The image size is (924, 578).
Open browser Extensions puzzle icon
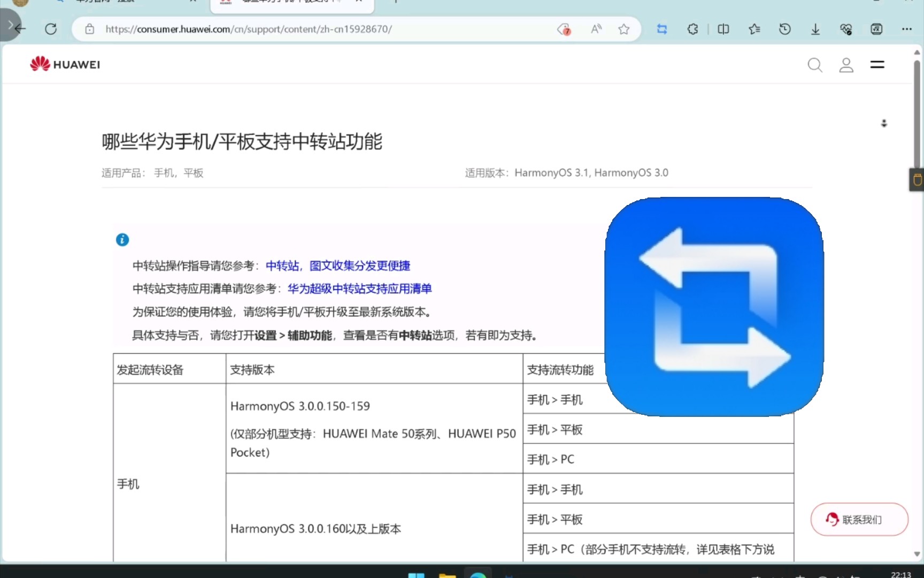tap(692, 29)
